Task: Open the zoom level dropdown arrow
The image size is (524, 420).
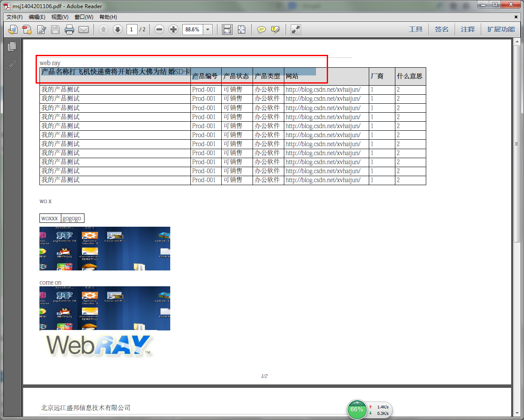Action: 208,30
